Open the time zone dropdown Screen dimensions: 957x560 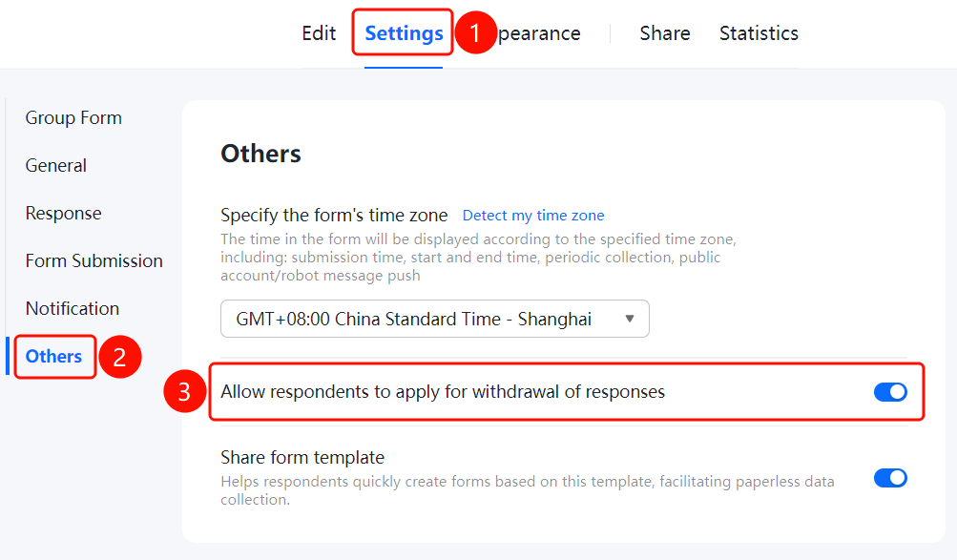click(434, 319)
